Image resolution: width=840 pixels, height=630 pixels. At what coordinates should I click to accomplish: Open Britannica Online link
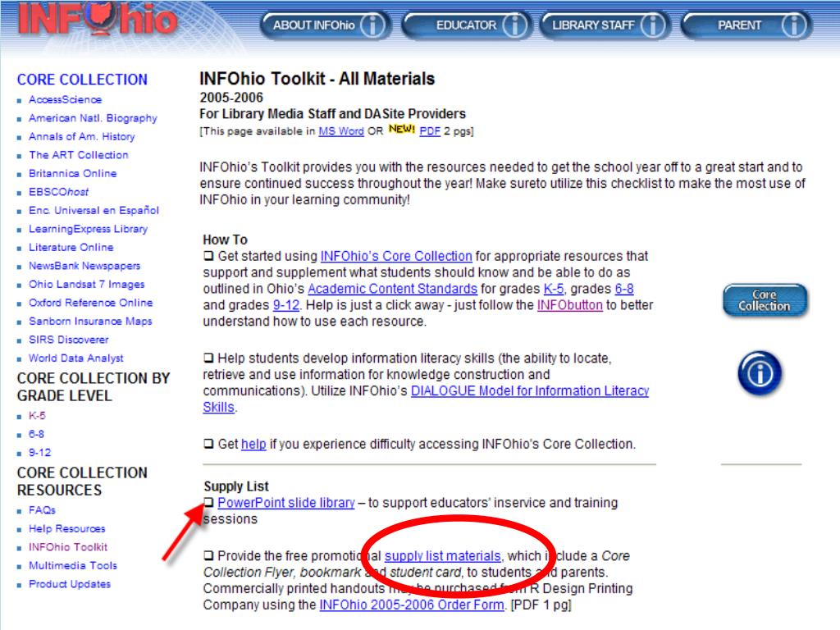72,174
